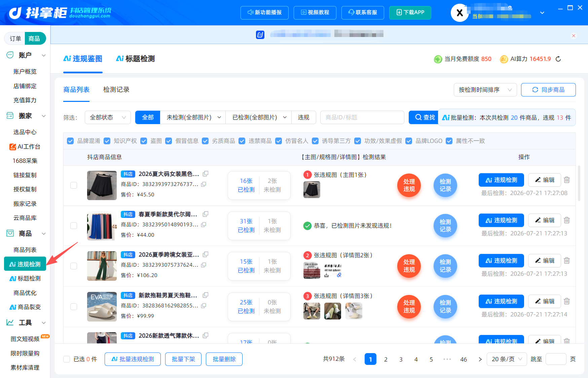This screenshot has width=588, height=378.
Task: Open 商品列表 in sidebar
Action: click(x=25, y=250)
